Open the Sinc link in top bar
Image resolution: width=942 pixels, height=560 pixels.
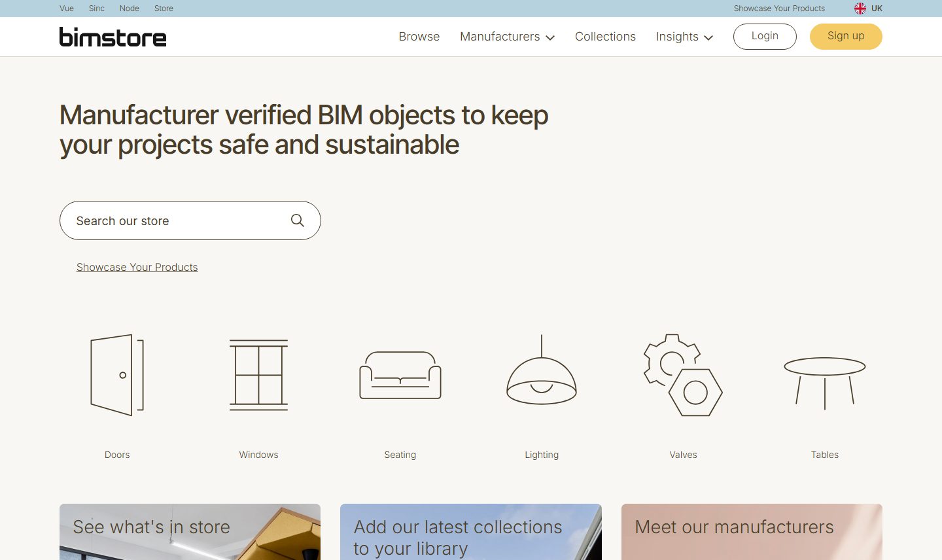click(97, 9)
